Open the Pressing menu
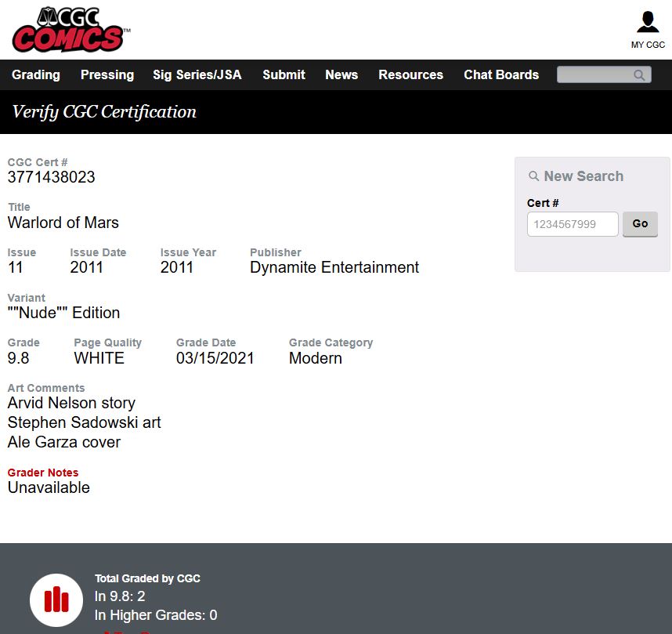The image size is (672, 634). tap(107, 74)
